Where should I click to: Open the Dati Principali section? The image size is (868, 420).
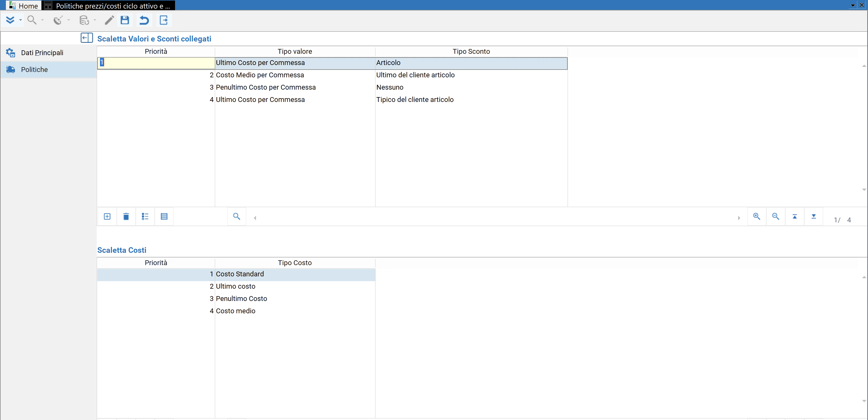[49, 53]
